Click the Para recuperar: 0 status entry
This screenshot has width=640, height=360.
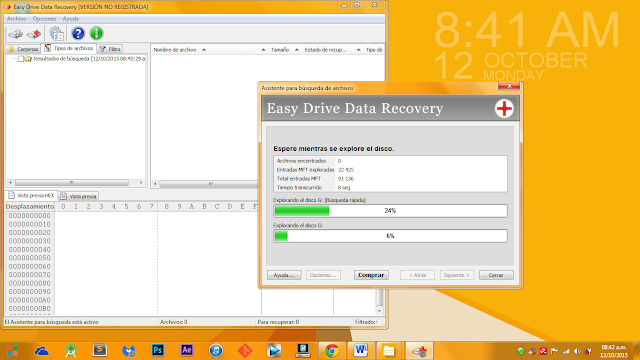[x=278, y=322]
